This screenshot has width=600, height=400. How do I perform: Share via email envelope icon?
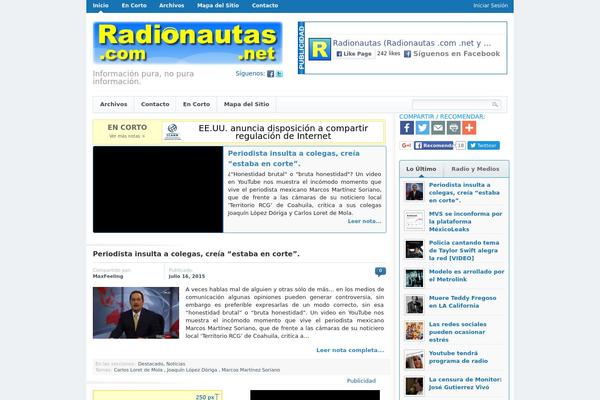(x=438, y=128)
